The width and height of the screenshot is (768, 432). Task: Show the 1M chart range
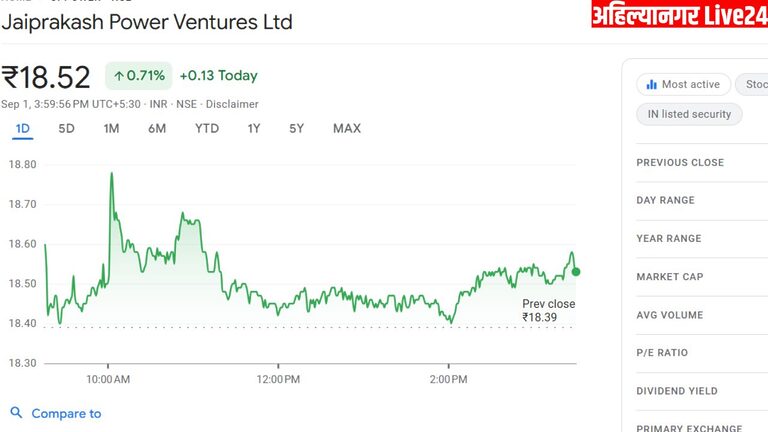[x=111, y=128]
